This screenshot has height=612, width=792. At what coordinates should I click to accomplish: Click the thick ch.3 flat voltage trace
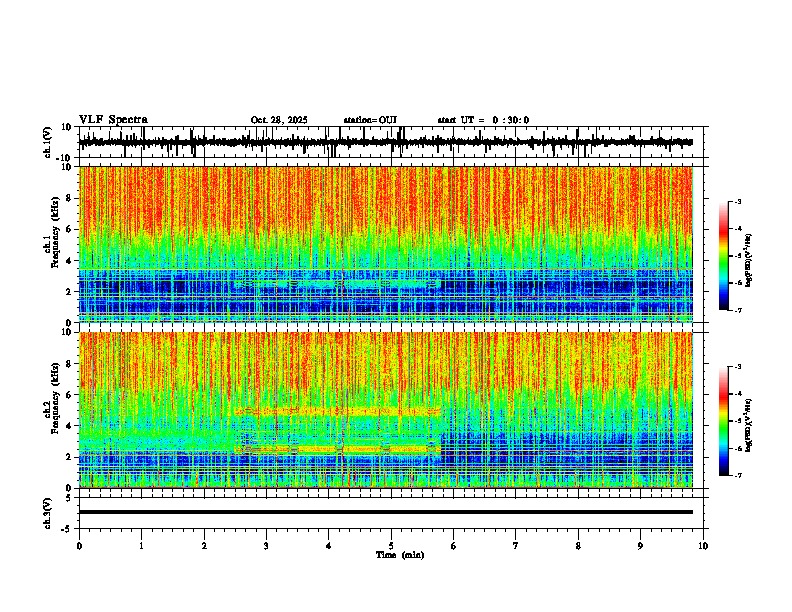[385, 512]
